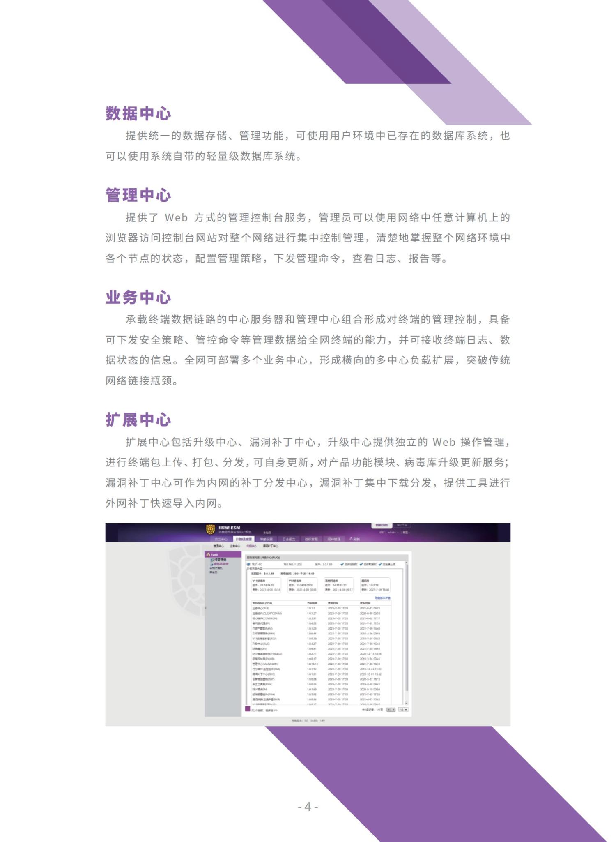Click the white button at top right of ESM header
Viewport: 616px width, 842px height.
click(x=382, y=526)
